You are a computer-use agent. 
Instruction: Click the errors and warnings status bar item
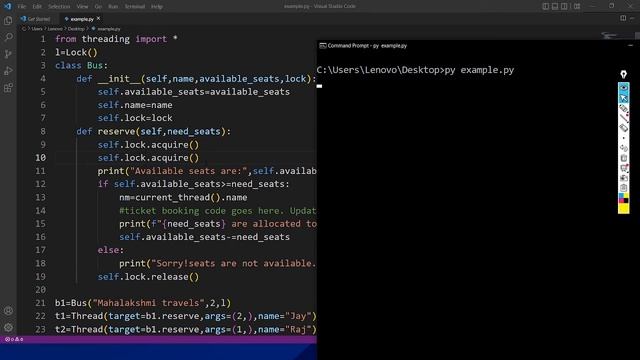click(14, 339)
